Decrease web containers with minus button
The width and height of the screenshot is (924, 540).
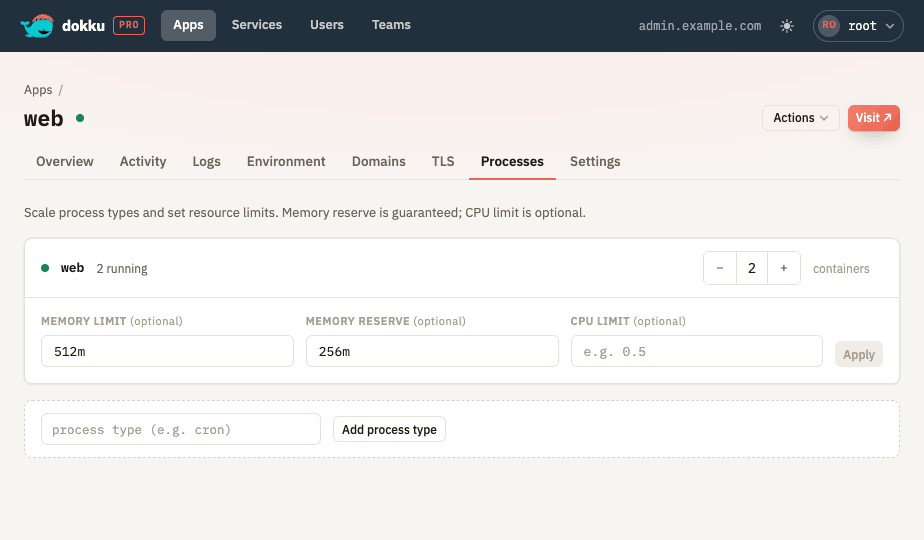coord(720,268)
